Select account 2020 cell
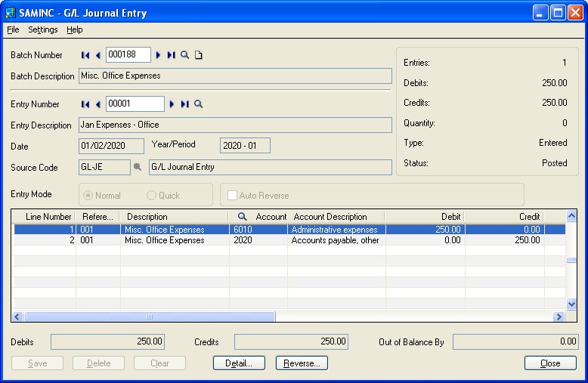The height and width of the screenshot is (383, 588). click(258, 240)
